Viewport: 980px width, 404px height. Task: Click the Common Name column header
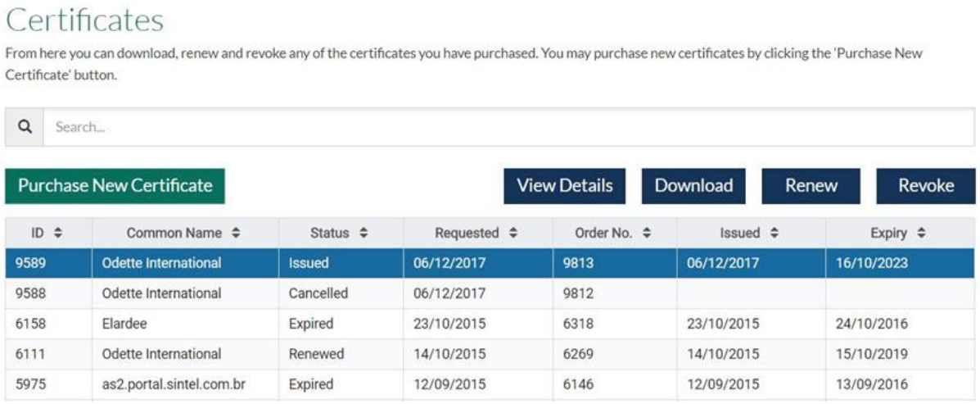click(x=186, y=234)
